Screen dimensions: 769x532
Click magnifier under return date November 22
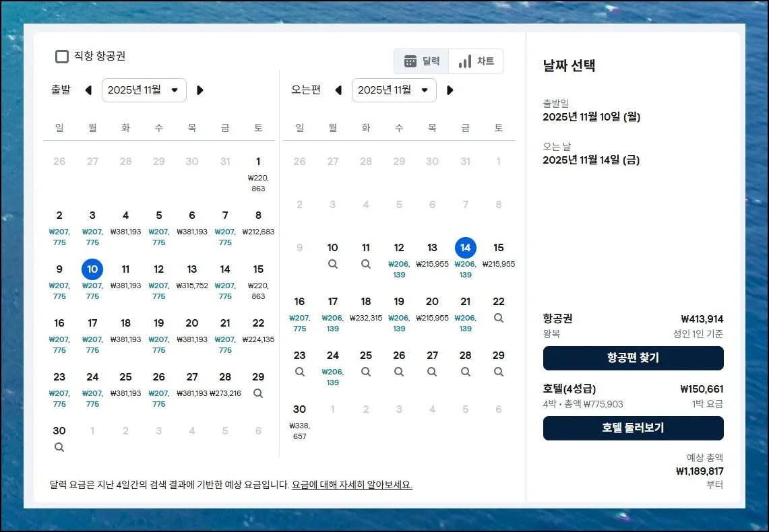coord(498,318)
